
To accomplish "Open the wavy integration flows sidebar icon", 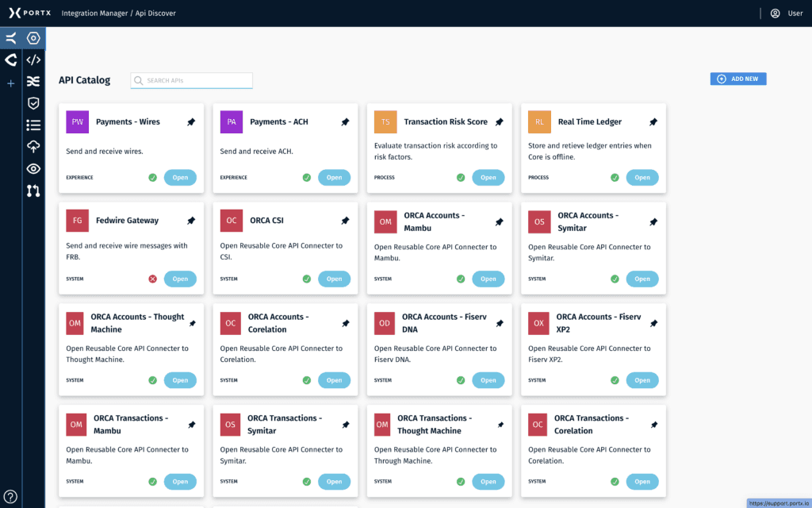I will coord(33,82).
